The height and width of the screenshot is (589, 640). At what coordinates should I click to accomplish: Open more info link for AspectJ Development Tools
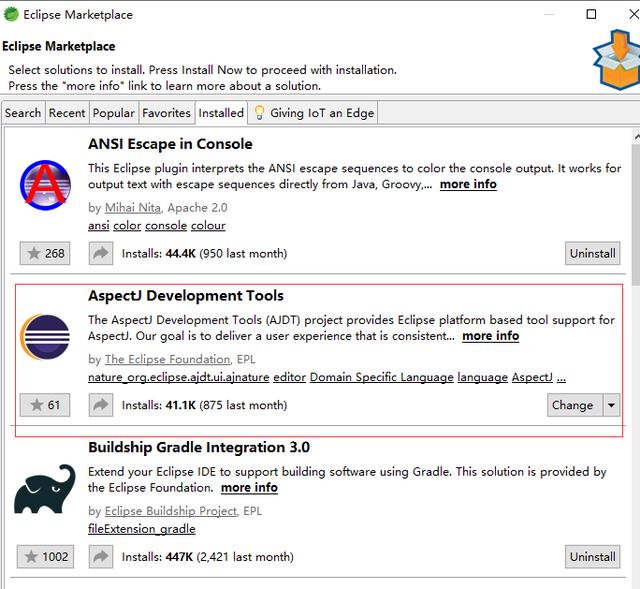point(491,336)
